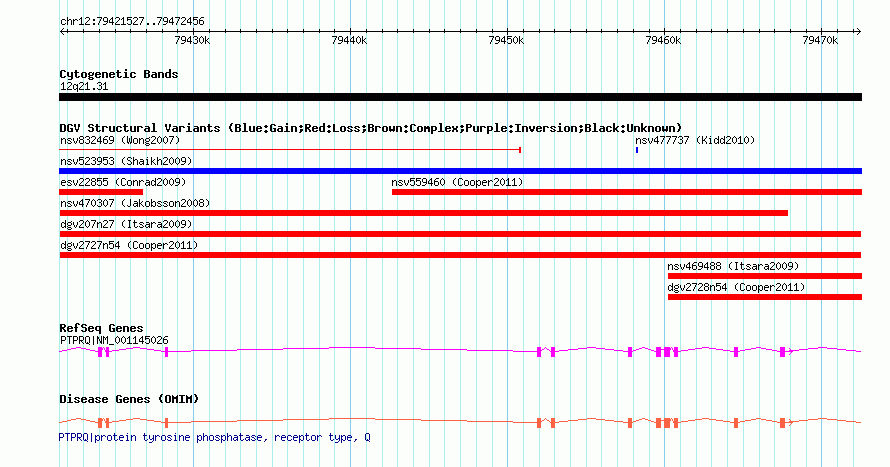Click the 79460k ruler tick label
This screenshot has height=467, width=890.
point(663,40)
